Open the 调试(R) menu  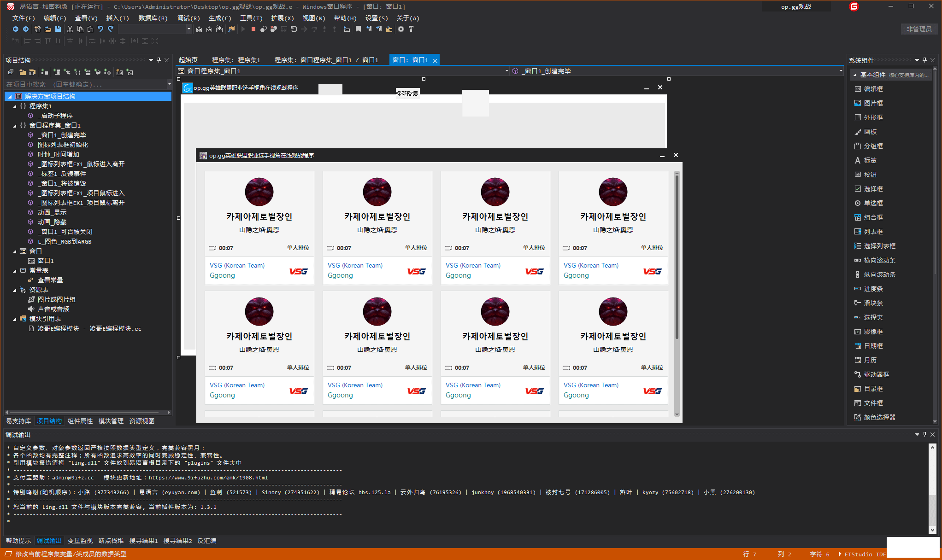click(188, 18)
